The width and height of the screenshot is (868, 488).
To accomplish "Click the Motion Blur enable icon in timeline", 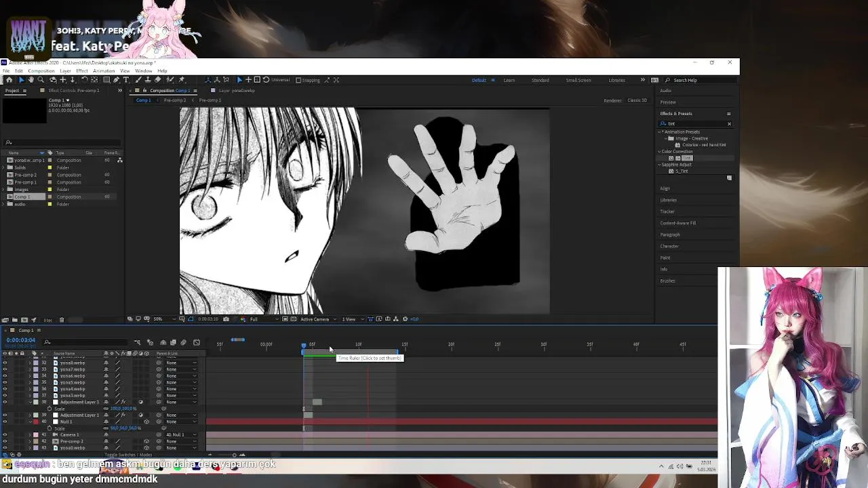I will point(183,342).
